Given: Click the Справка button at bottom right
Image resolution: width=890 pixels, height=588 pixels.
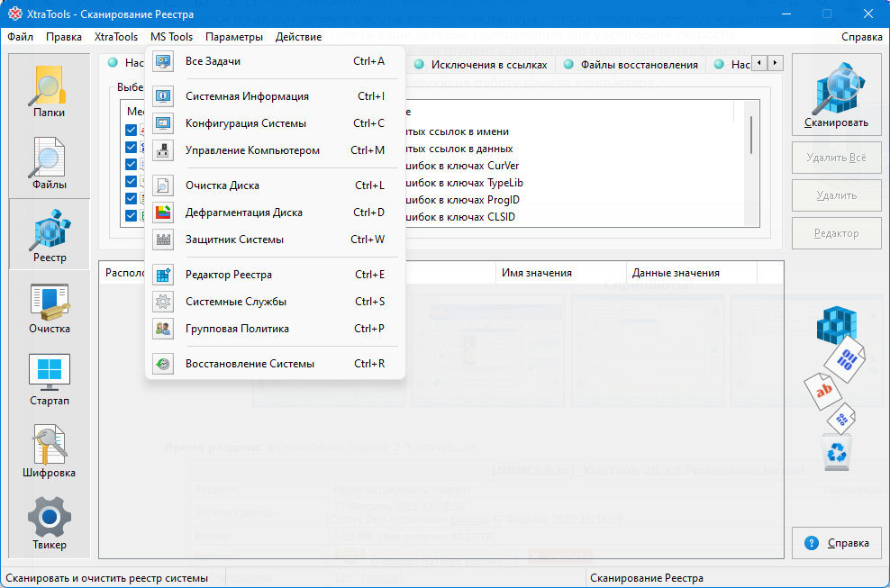Looking at the screenshot, I should 837,543.
